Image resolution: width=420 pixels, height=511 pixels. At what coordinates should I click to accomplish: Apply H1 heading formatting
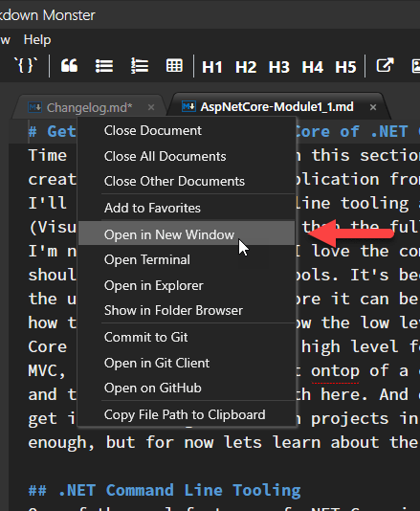(x=211, y=67)
